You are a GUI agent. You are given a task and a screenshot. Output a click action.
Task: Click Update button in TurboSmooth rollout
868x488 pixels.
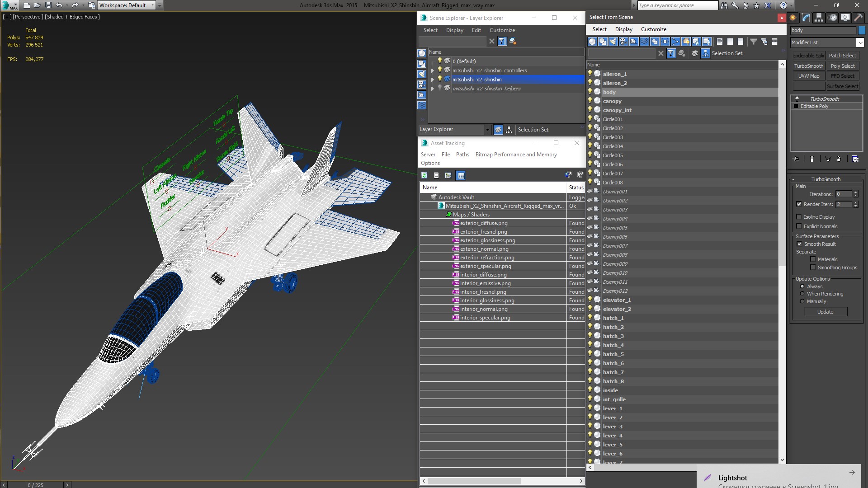tap(825, 312)
